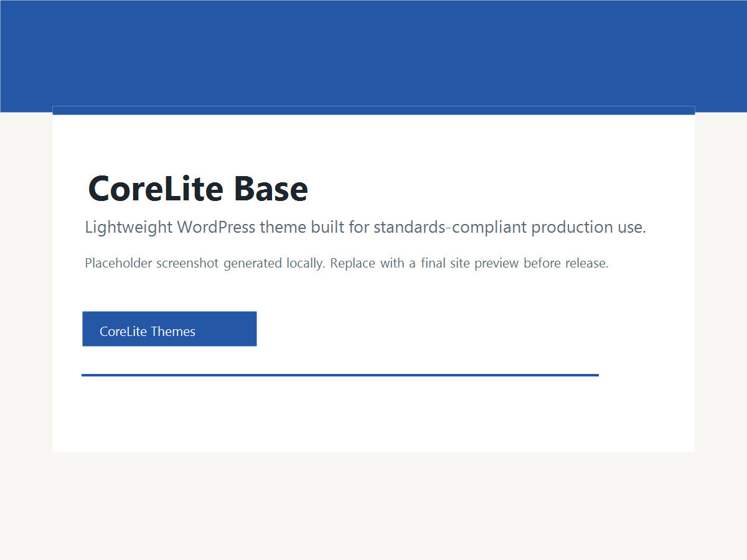This screenshot has width=747, height=560.
Task: Select the CoreLite Themes button label text
Action: [x=148, y=331]
